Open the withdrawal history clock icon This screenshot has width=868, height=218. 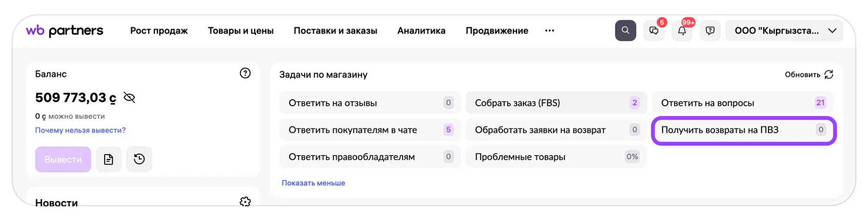(x=139, y=159)
